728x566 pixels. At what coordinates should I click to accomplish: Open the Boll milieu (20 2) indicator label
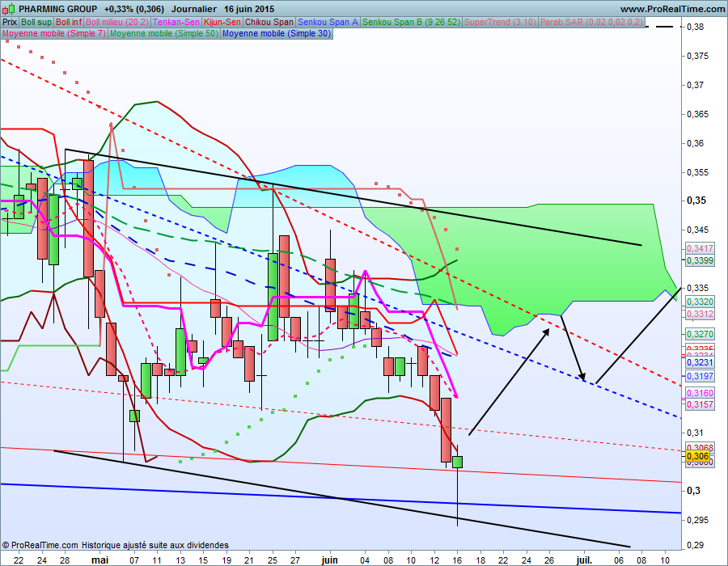[117, 23]
